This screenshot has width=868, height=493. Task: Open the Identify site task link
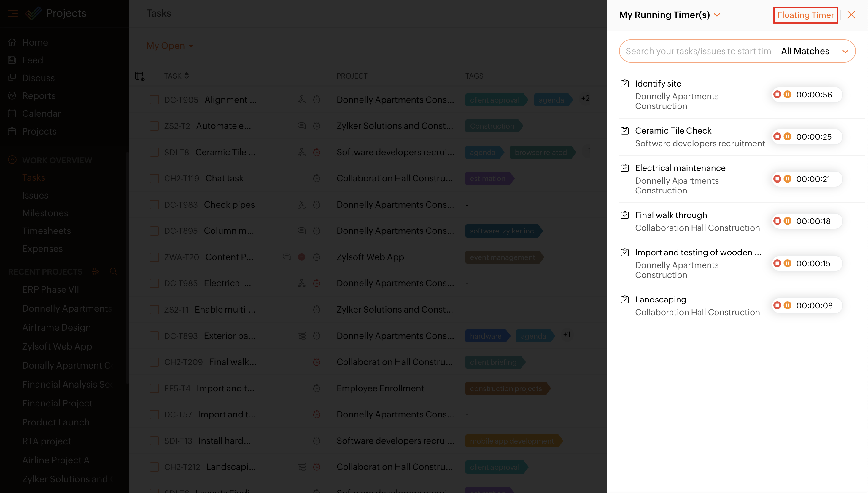pos(657,83)
